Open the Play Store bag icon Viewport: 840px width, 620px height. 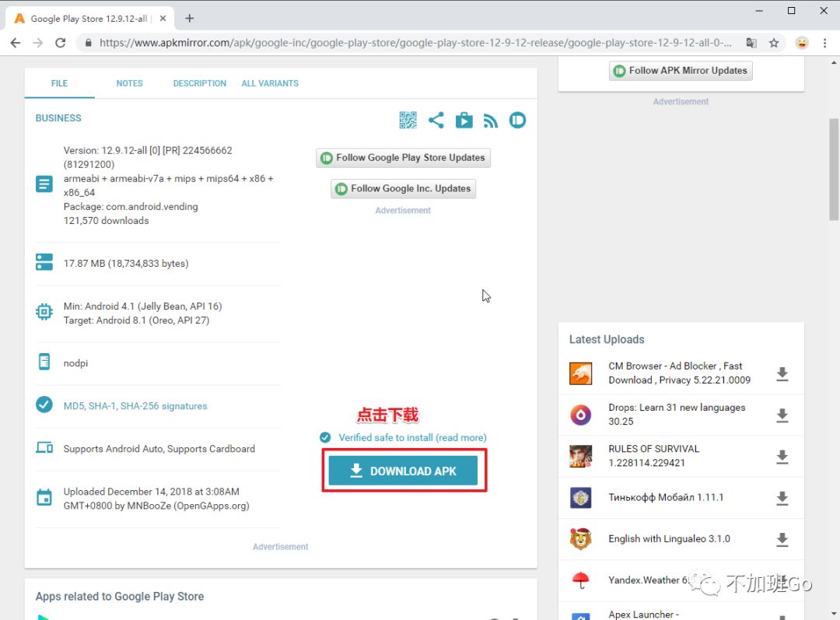tap(464, 120)
